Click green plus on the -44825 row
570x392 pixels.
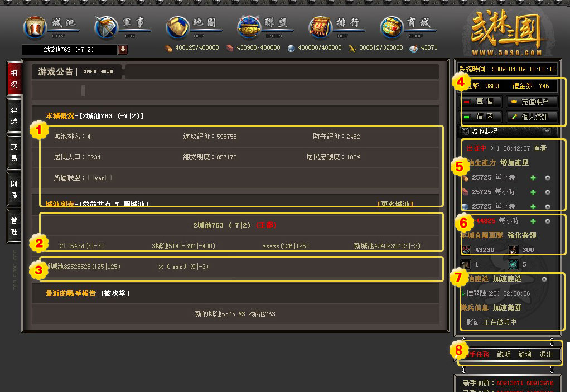[533, 221]
